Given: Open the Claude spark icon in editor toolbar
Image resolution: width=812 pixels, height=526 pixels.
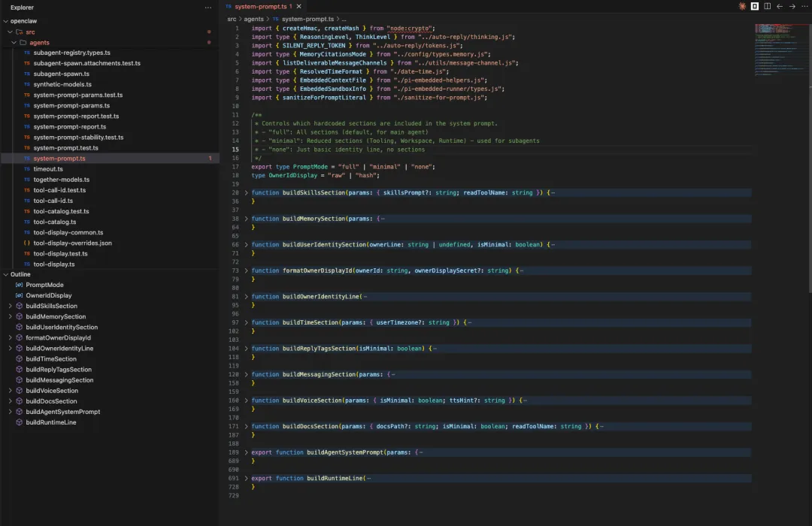Looking at the screenshot, I should tap(741, 6).
